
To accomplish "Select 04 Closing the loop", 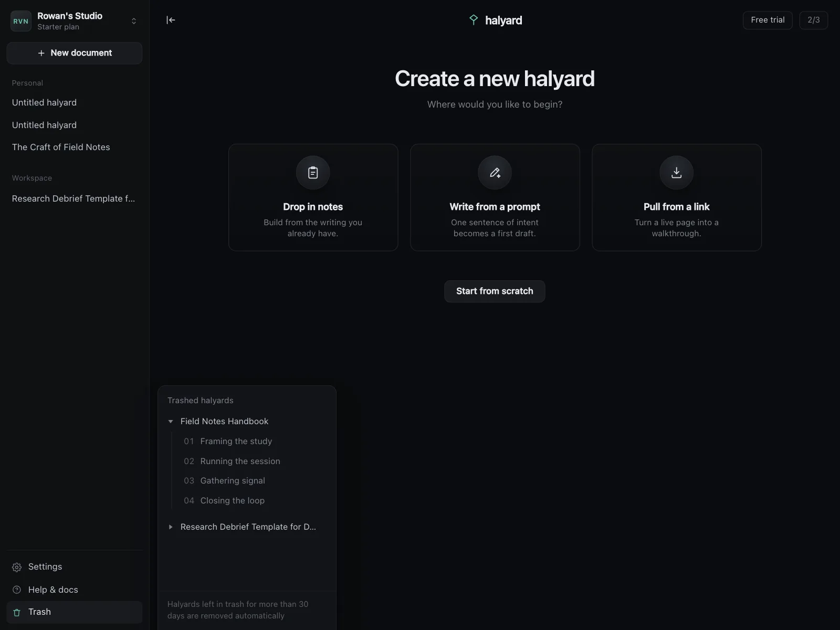I will (224, 501).
